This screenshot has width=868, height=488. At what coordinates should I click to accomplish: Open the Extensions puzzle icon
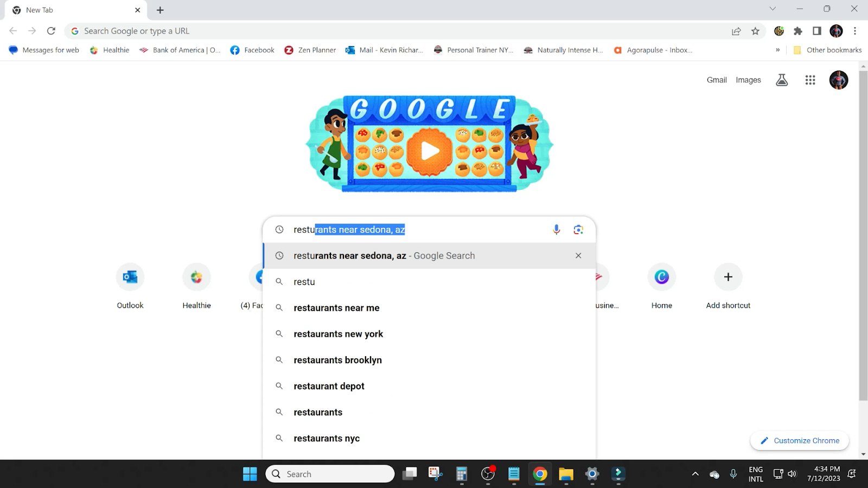tap(798, 31)
